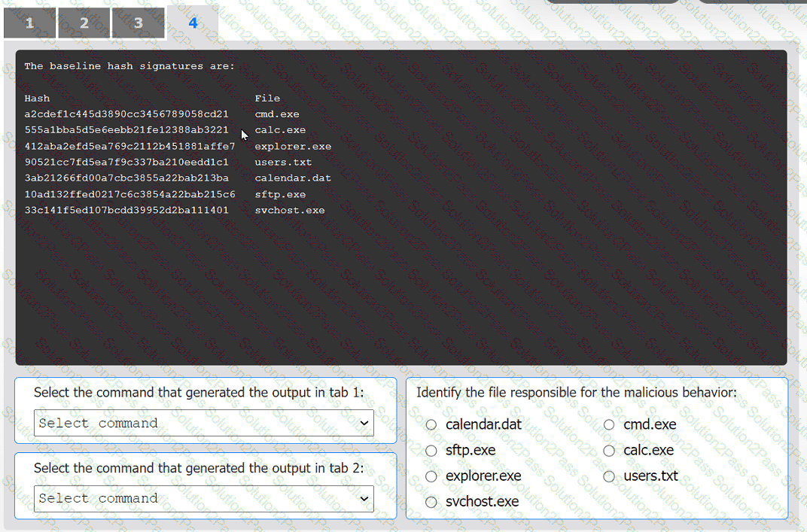The height and width of the screenshot is (532, 807).
Task: Switch to tab 1
Action: [x=29, y=23]
